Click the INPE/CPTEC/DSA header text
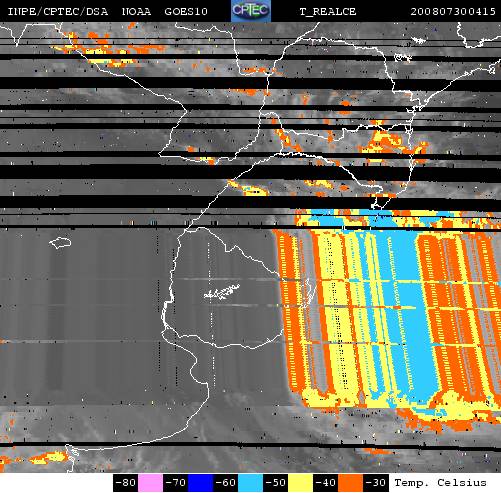Screen dimensions: 501x493 [x=58, y=12]
